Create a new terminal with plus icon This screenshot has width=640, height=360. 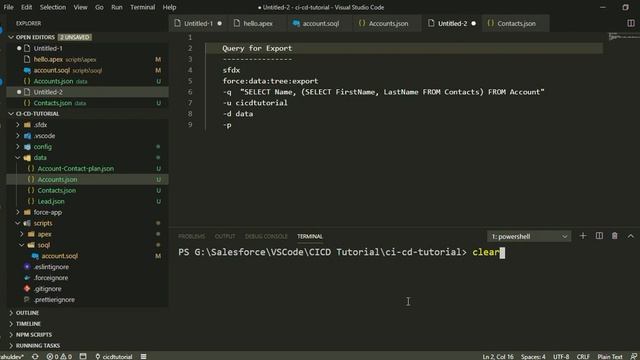pos(583,236)
